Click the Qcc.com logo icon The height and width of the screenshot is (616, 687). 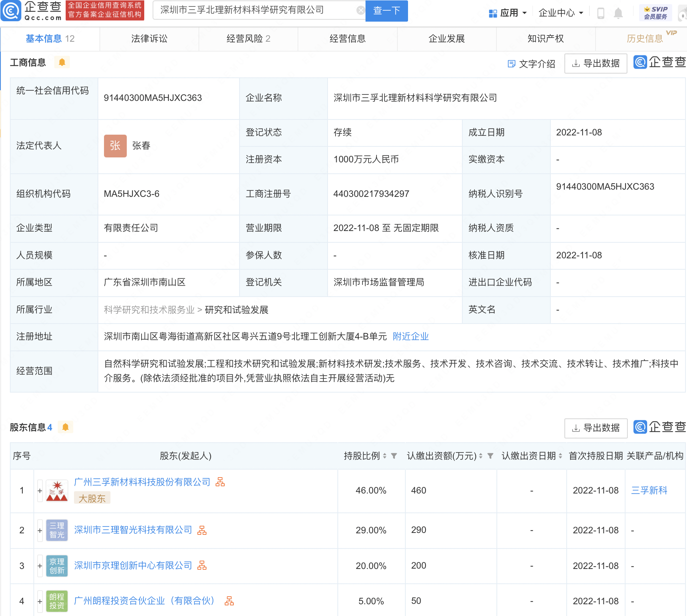click(11, 11)
